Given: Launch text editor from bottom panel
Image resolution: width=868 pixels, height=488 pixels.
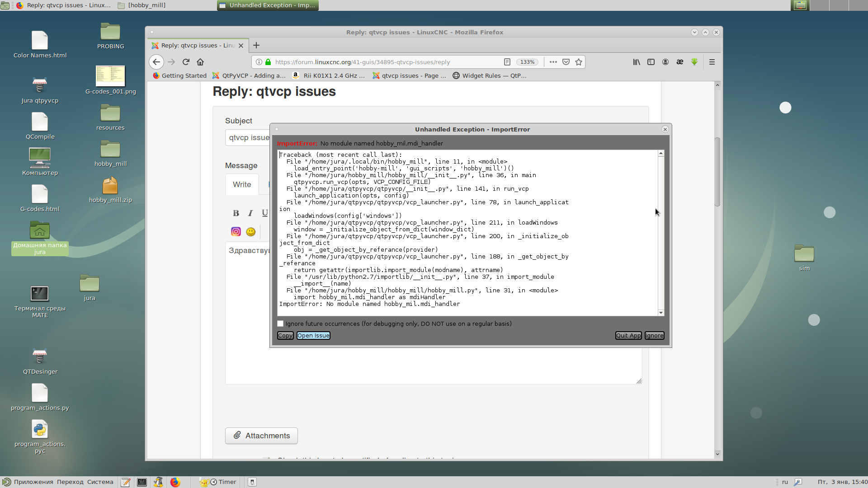Looking at the screenshot, I should (x=126, y=482).
